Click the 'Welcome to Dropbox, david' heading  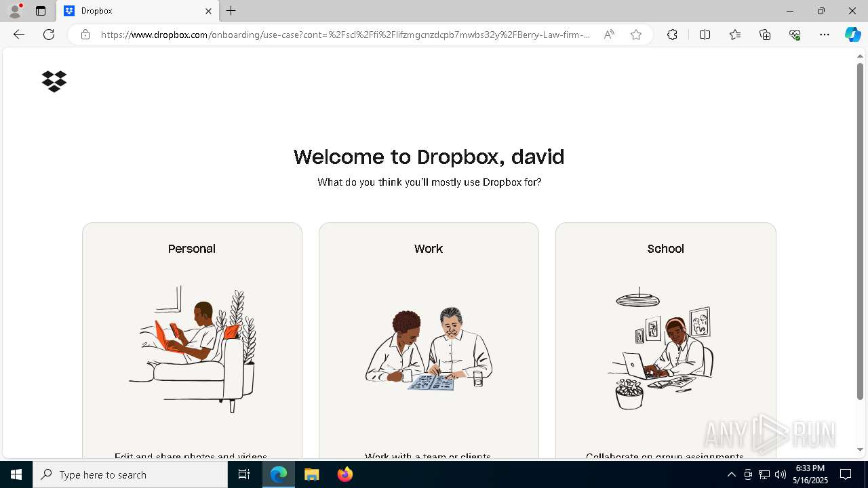[429, 157]
